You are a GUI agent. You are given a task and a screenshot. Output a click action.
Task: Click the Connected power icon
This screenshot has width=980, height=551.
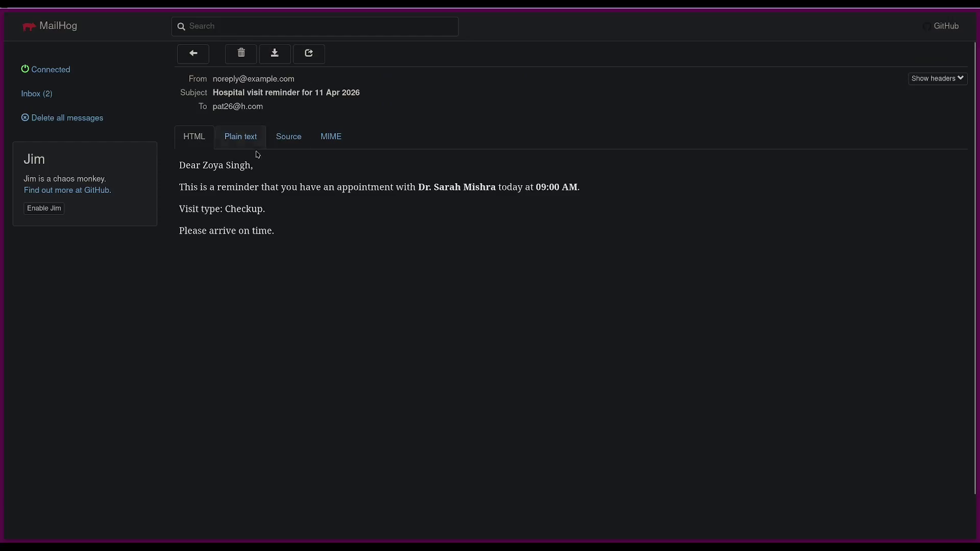point(25,69)
